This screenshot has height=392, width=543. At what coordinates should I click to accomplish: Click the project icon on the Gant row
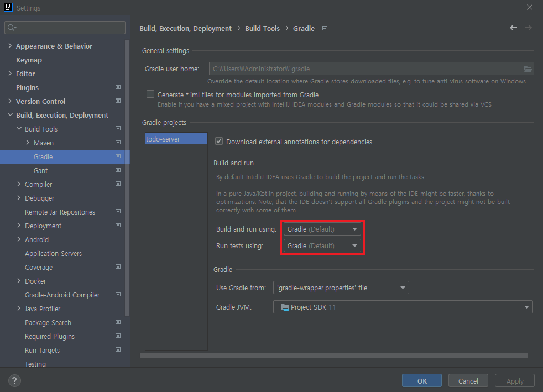point(118,170)
